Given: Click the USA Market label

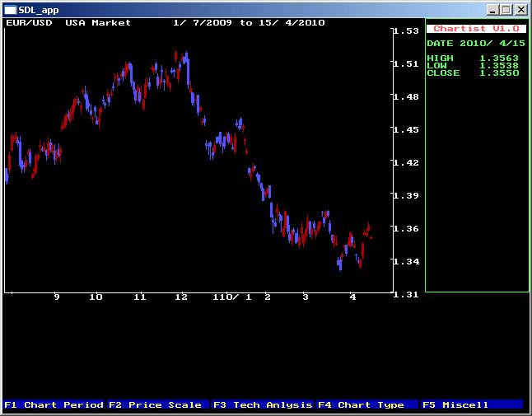Looking at the screenshot, I should tap(98, 23).
